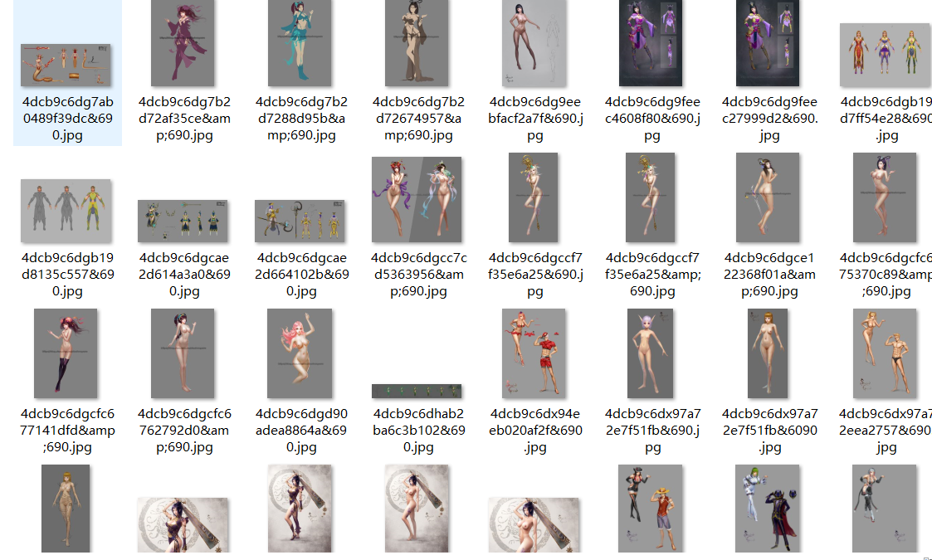This screenshot has width=932, height=560.
Task: Select bottom-row thumbnail with green-haired and caped characters
Action: pyautogui.click(x=768, y=509)
